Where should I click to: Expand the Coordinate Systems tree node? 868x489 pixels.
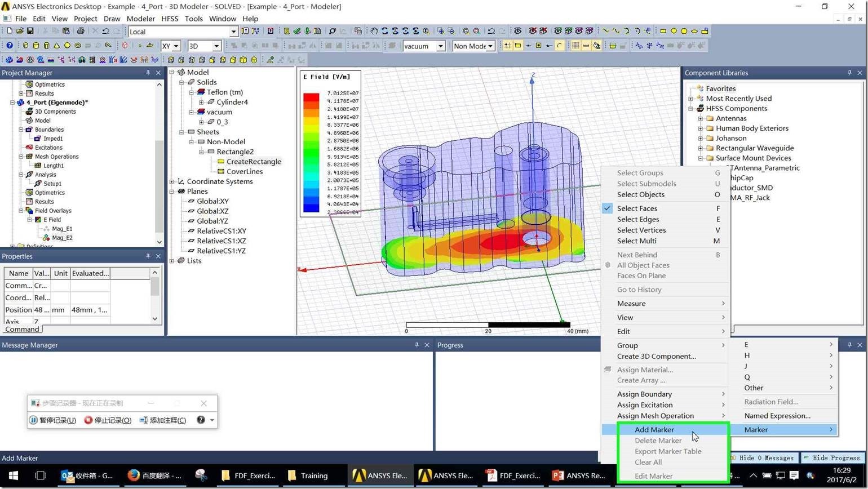tap(172, 181)
